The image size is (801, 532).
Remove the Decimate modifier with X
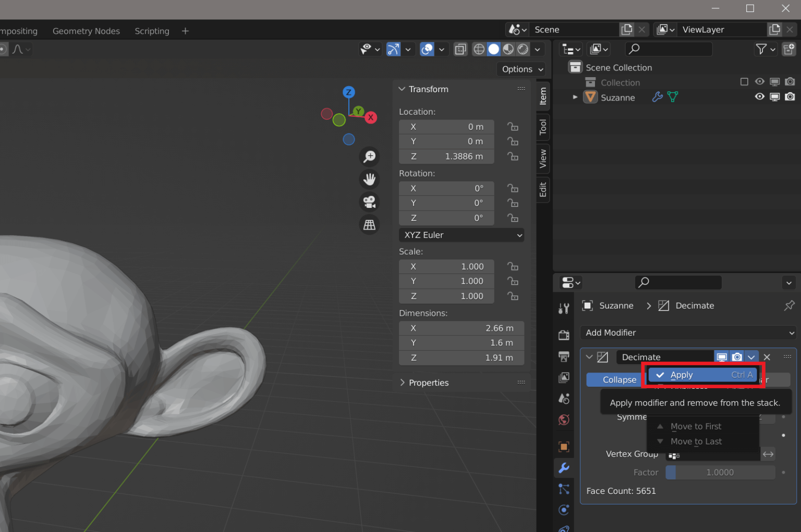[767, 357]
